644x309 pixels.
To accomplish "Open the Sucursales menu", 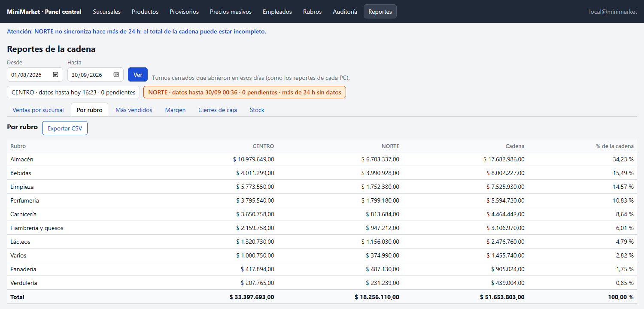I will click(107, 12).
